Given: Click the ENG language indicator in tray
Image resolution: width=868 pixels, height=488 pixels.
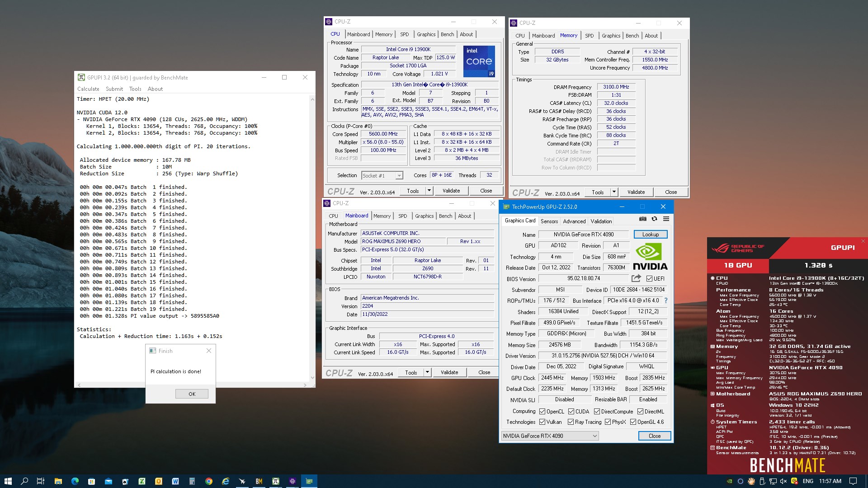Looking at the screenshot, I should pos(808,481).
